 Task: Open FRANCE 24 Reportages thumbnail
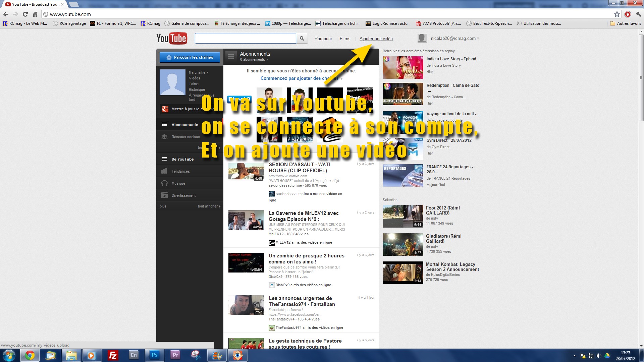pos(403,175)
